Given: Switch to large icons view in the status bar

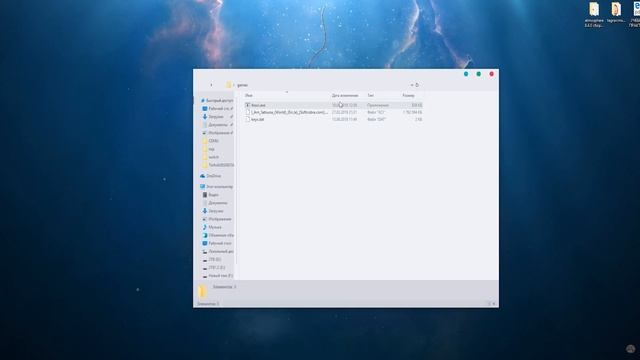Looking at the screenshot, I should coord(494,304).
